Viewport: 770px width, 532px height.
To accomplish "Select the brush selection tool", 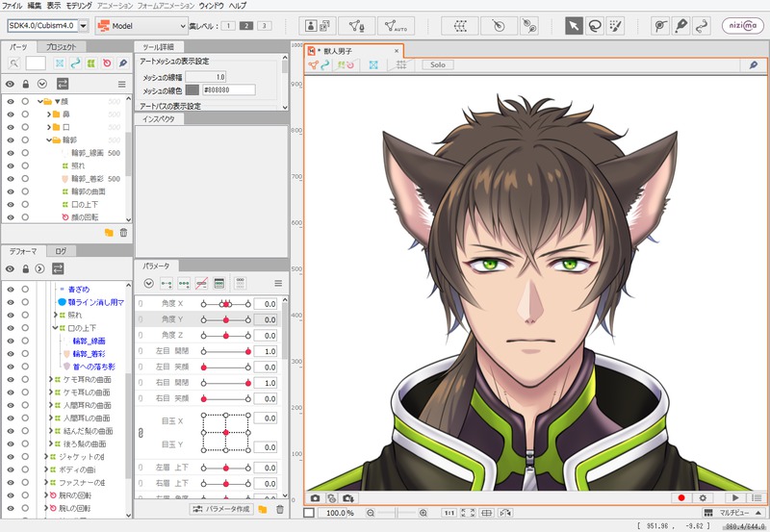I will coord(615,26).
